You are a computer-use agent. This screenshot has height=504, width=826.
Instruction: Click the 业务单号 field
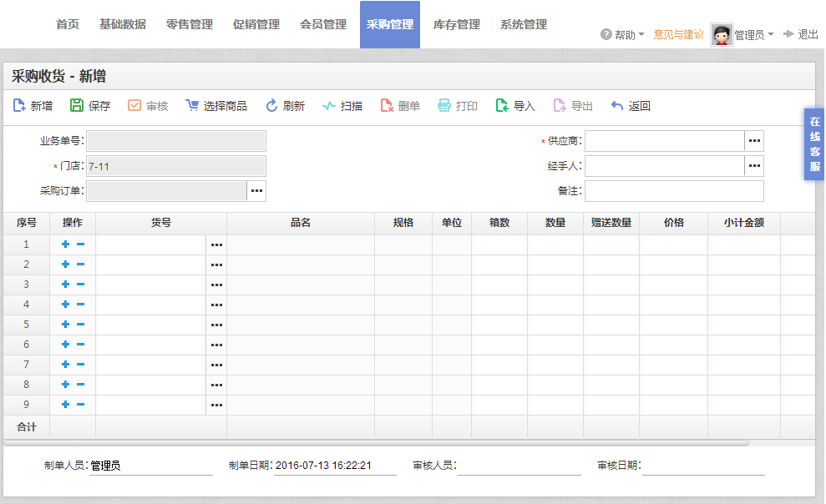tap(176, 141)
